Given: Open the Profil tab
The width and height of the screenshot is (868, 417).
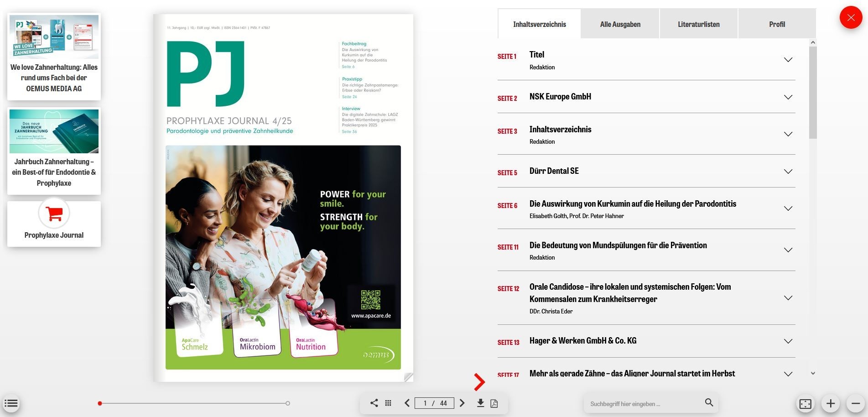Looking at the screenshot, I should (777, 24).
